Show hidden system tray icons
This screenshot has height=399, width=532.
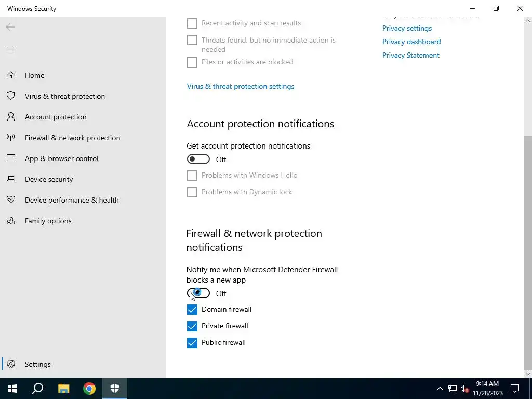[x=440, y=389]
